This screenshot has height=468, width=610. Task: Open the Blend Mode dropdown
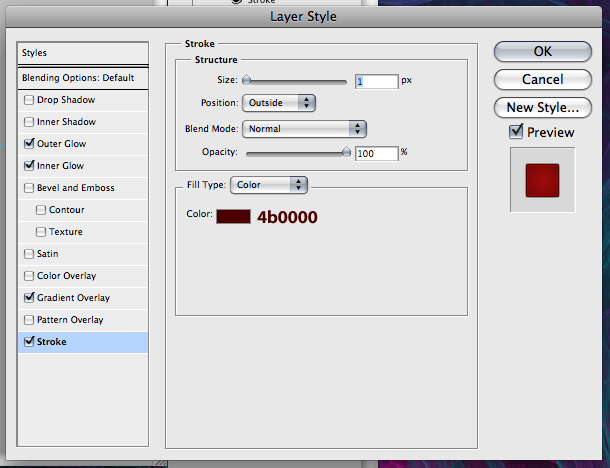304,129
